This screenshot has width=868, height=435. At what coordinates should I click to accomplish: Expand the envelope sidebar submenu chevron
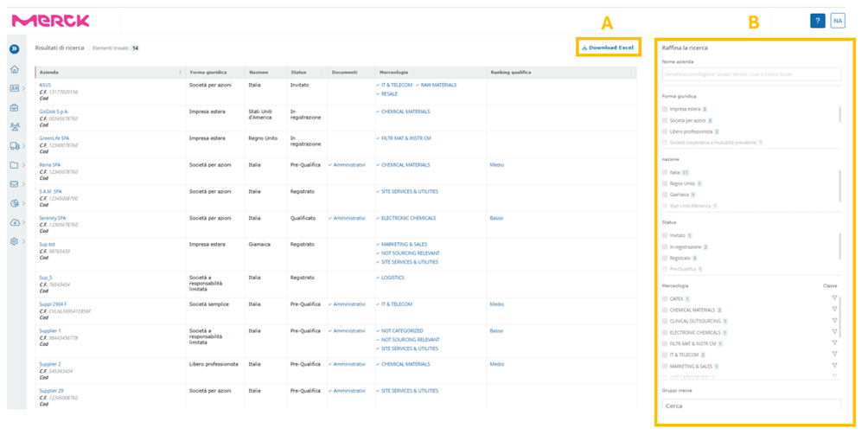[x=23, y=184]
